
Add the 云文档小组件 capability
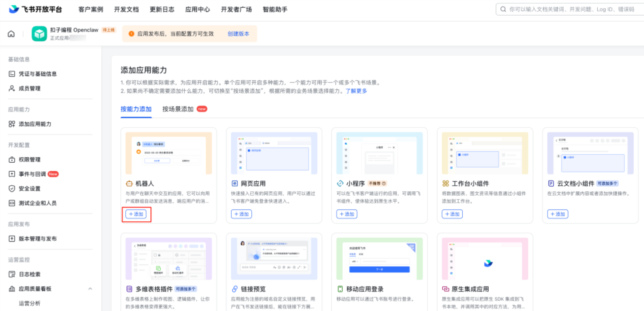coord(558,214)
